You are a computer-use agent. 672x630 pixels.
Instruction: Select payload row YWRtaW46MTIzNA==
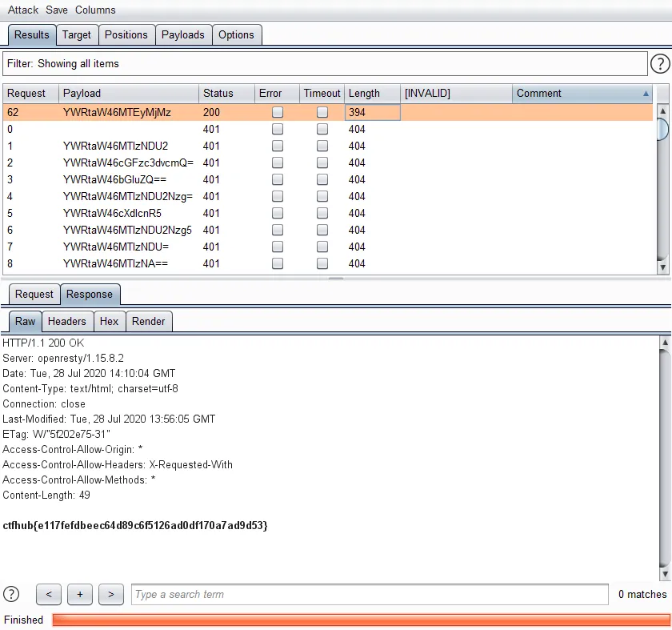328,263
